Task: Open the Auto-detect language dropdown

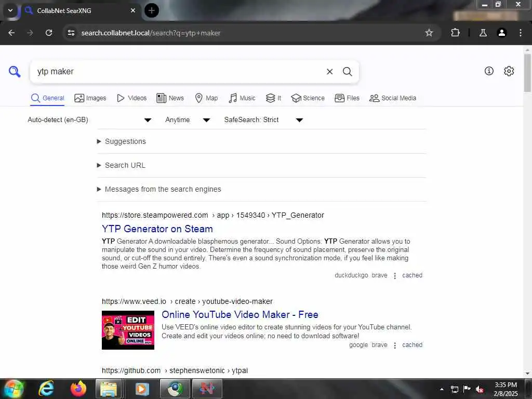Action: (89, 120)
